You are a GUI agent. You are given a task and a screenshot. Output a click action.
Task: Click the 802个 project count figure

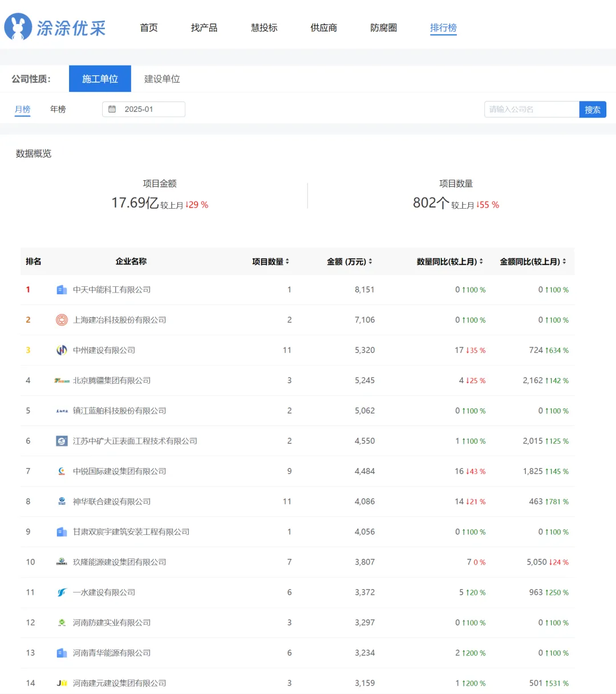pos(431,202)
